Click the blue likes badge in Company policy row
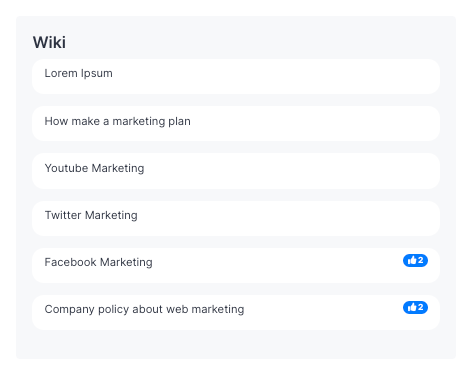Viewport: 472px width, 371px height. (x=415, y=307)
